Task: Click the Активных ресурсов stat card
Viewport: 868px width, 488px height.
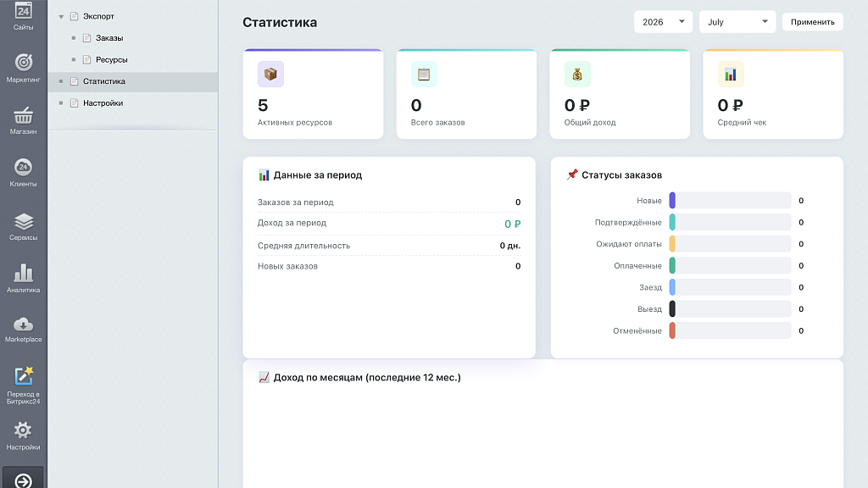Action: tap(313, 94)
